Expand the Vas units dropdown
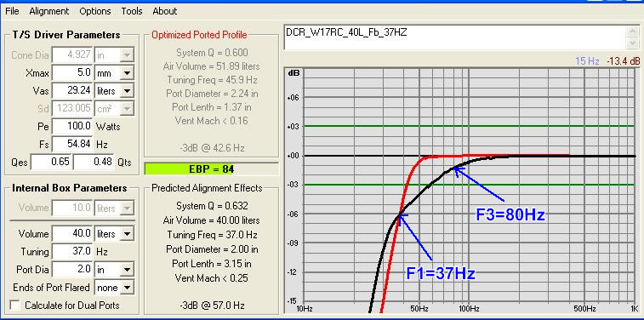Screen dimensions: 644x320 [128, 91]
